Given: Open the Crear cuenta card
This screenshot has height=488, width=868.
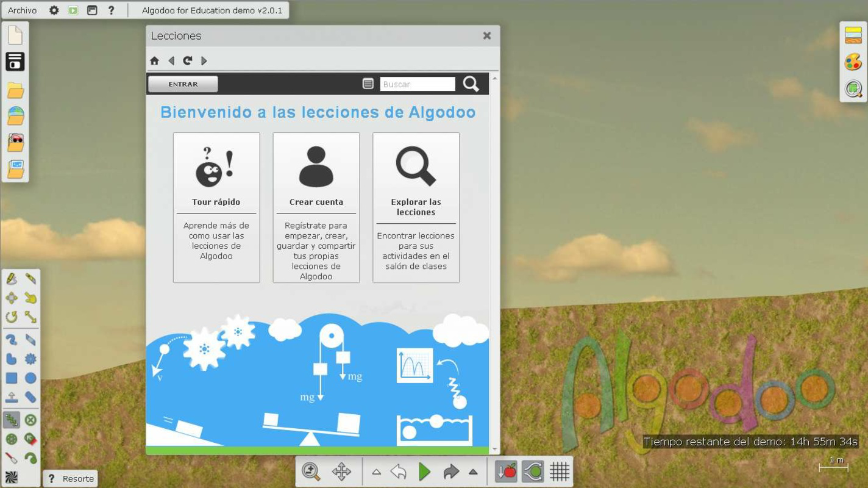Looking at the screenshot, I should click(x=316, y=207).
